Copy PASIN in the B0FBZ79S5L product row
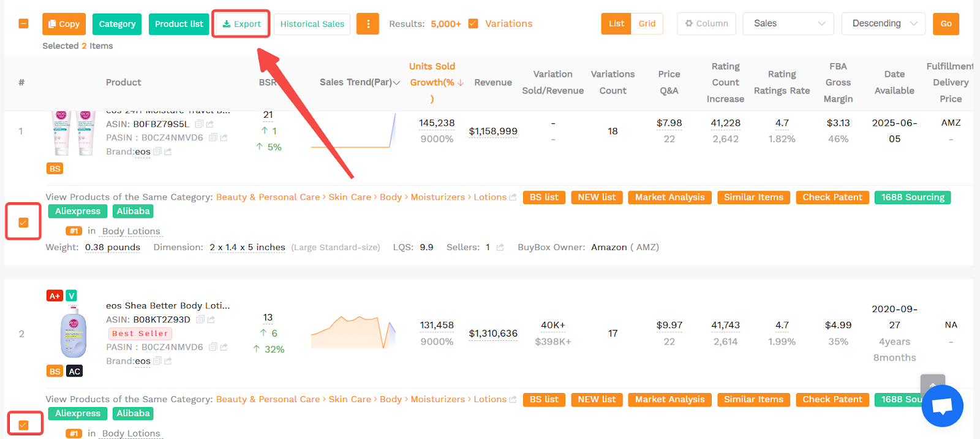 point(213,137)
